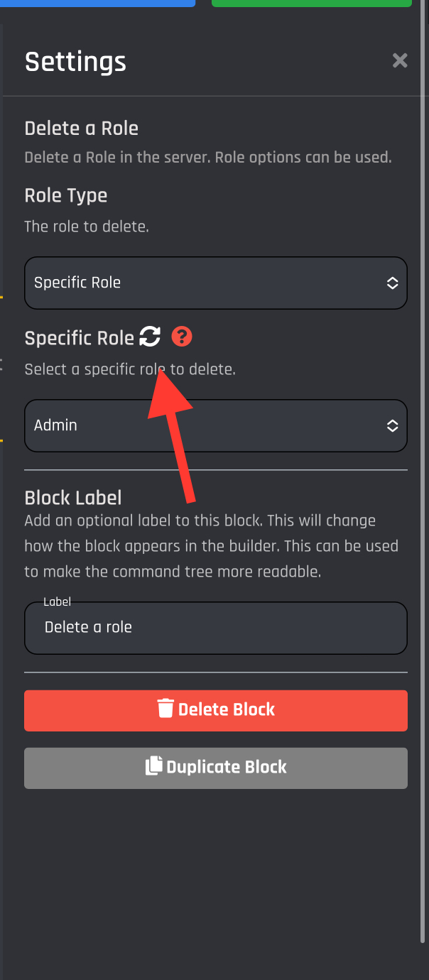Click the copy icon on Duplicate Block

pos(153,767)
